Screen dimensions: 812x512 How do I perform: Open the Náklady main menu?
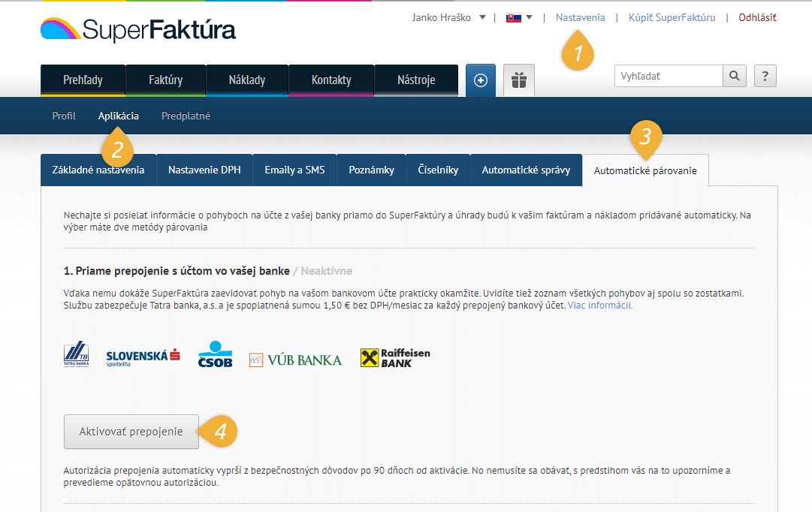click(x=247, y=80)
